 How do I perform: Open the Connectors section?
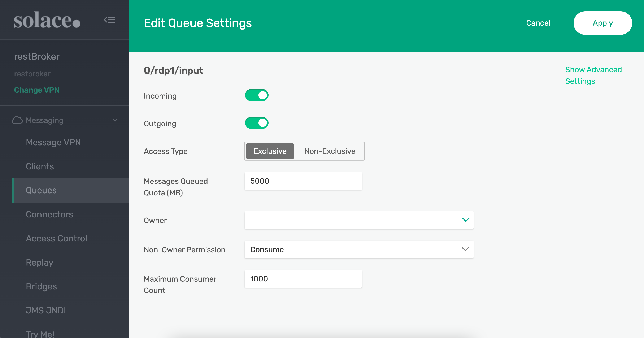[49, 214]
